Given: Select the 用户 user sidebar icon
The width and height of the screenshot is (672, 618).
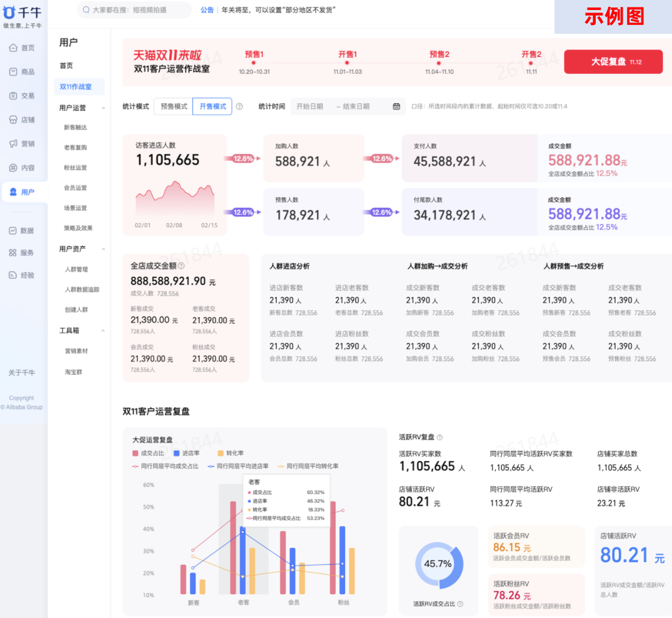Looking at the screenshot, I should 13,191.
